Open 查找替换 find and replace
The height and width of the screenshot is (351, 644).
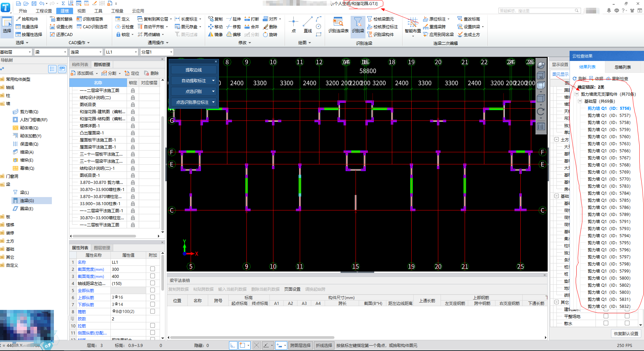[x=61, y=19]
